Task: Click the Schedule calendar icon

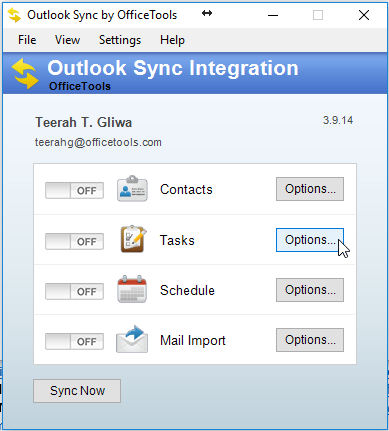Action: pos(132,289)
